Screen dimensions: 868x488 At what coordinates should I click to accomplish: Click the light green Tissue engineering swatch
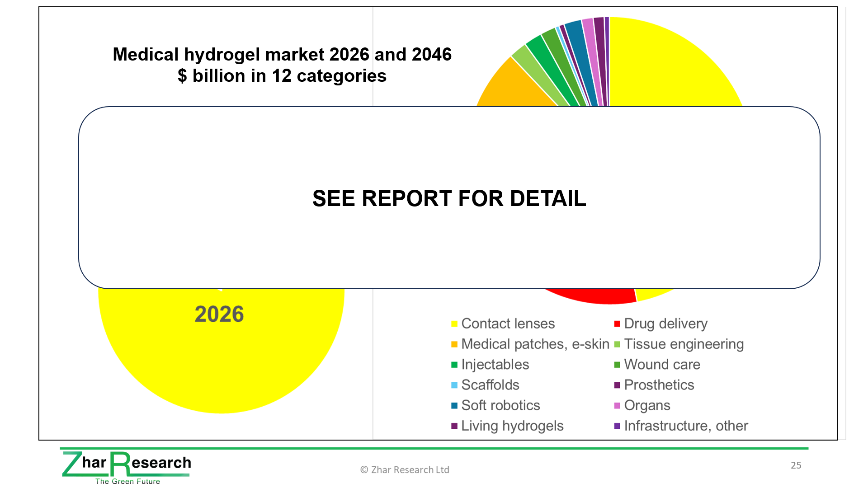pos(617,344)
